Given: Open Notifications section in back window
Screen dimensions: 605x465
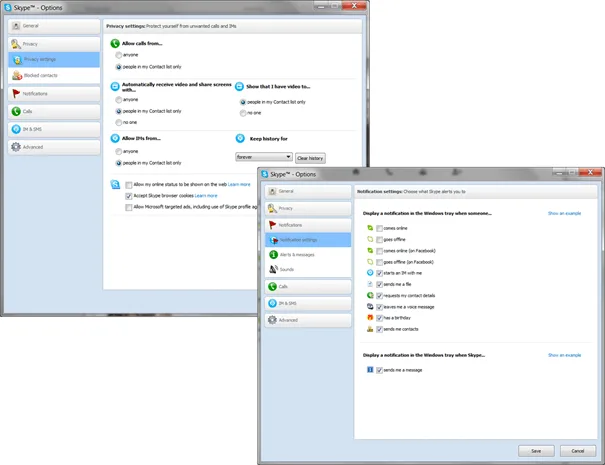Looking at the screenshot, I should click(x=54, y=94).
